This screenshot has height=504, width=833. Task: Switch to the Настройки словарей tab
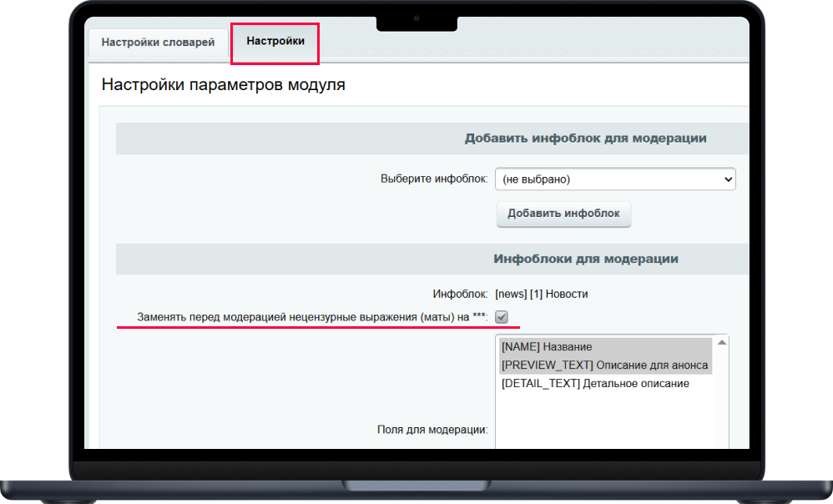coord(158,43)
